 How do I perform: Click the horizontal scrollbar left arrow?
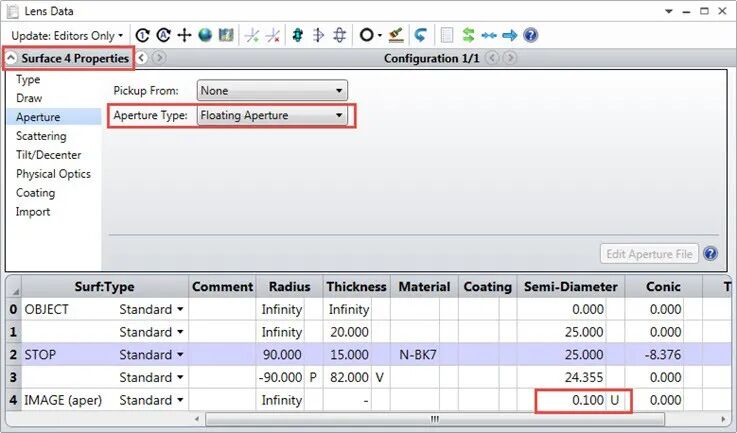197,419
